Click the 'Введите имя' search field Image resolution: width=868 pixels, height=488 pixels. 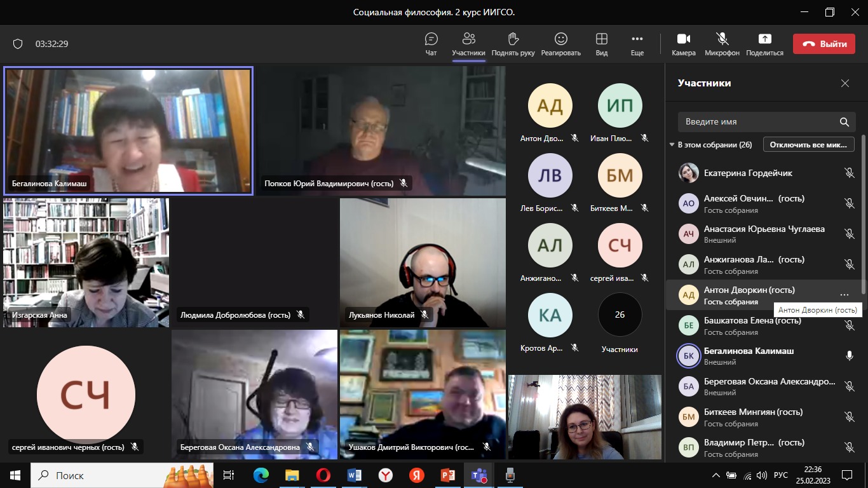[x=757, y=121]
